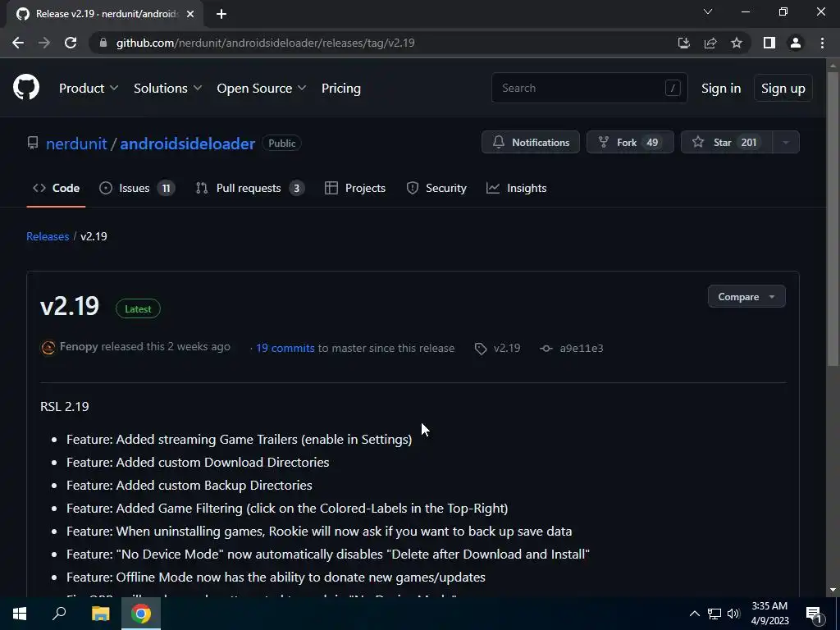Click the 'RSL 2.19' heading text
The width and height of the screenshot is (840, 630).
pos(64,407)
